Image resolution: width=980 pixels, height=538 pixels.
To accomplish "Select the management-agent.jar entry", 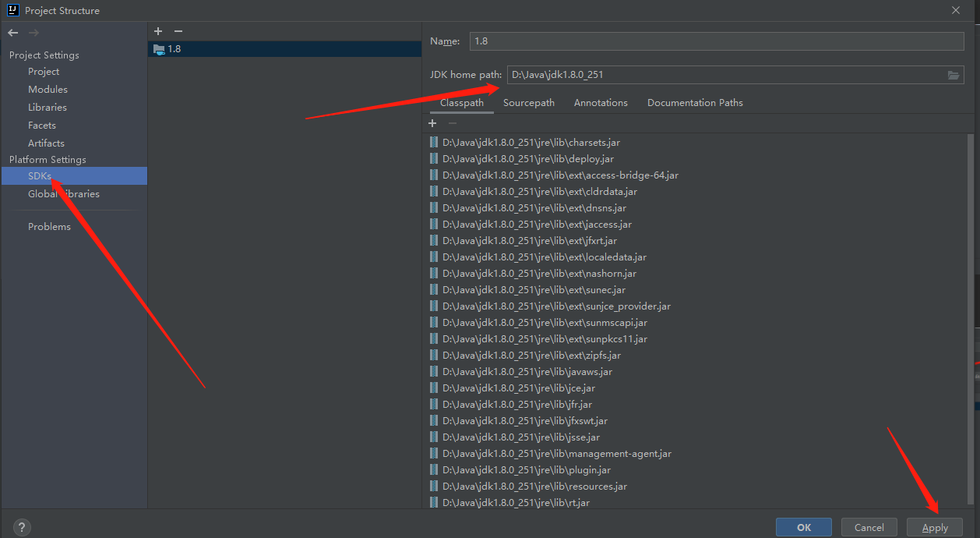I will [x=557, y=454].
